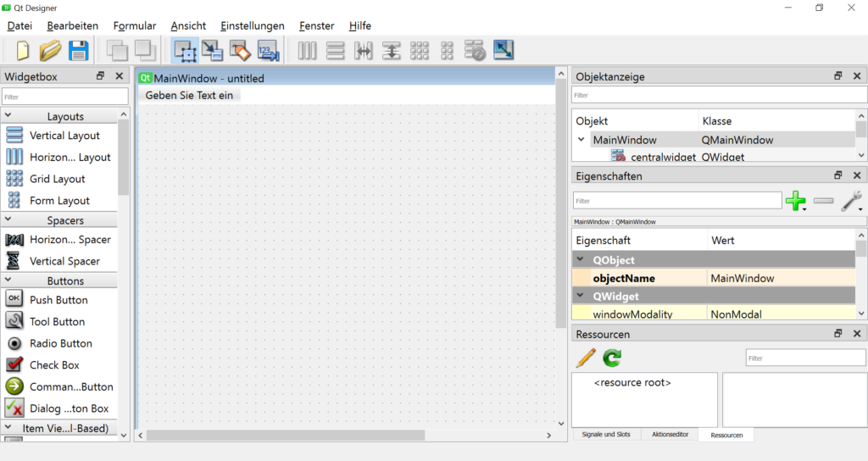Open the Datei menu
868x461 pixels.
pyautogui.click(x=19, y=25)
